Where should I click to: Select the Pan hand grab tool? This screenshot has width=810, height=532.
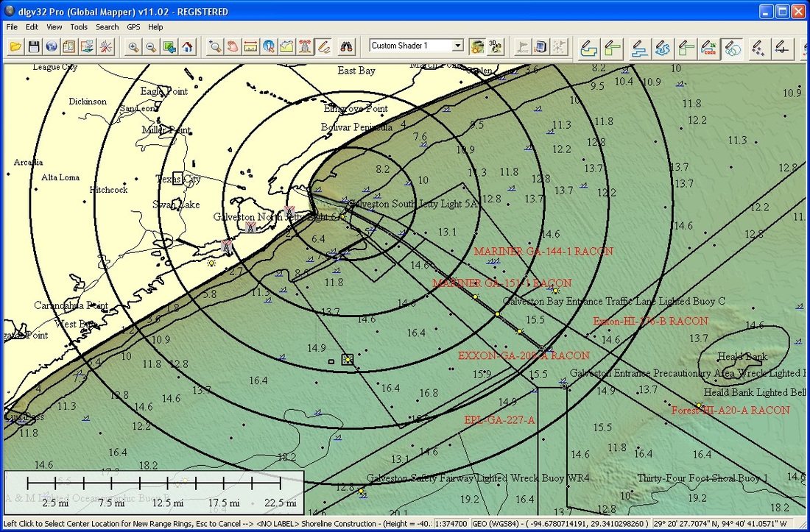233,47
